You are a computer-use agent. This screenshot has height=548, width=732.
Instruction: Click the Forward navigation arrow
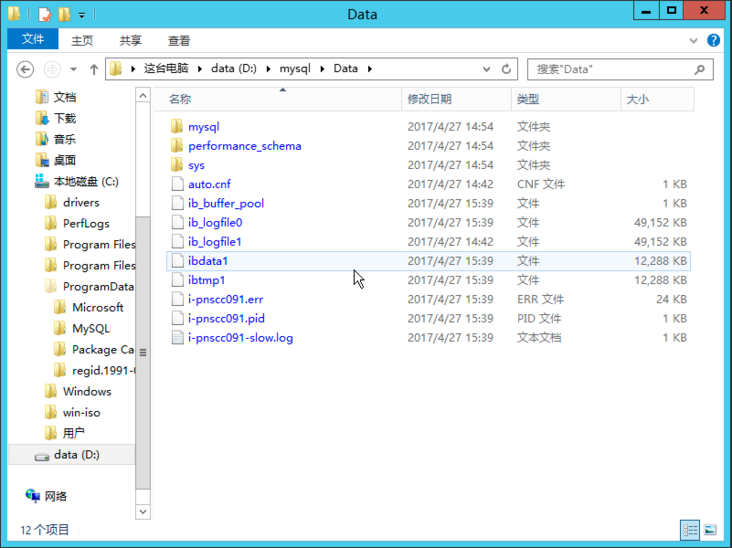(52, 70)
